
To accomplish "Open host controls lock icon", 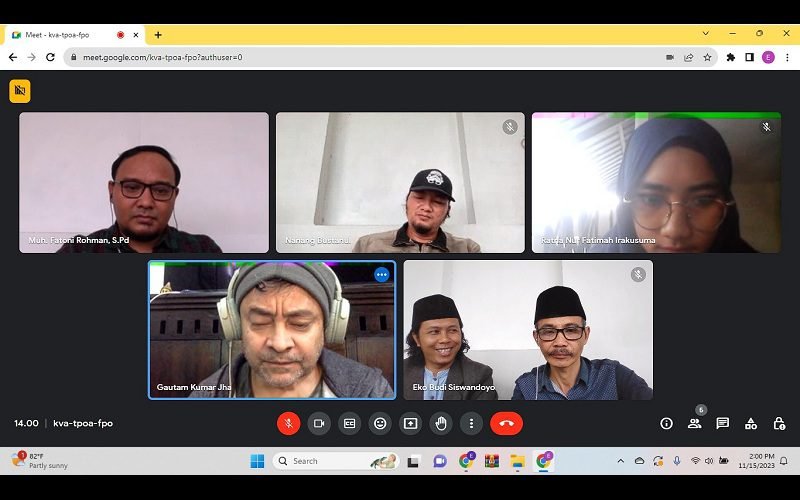I will click(x=779, y=423).
